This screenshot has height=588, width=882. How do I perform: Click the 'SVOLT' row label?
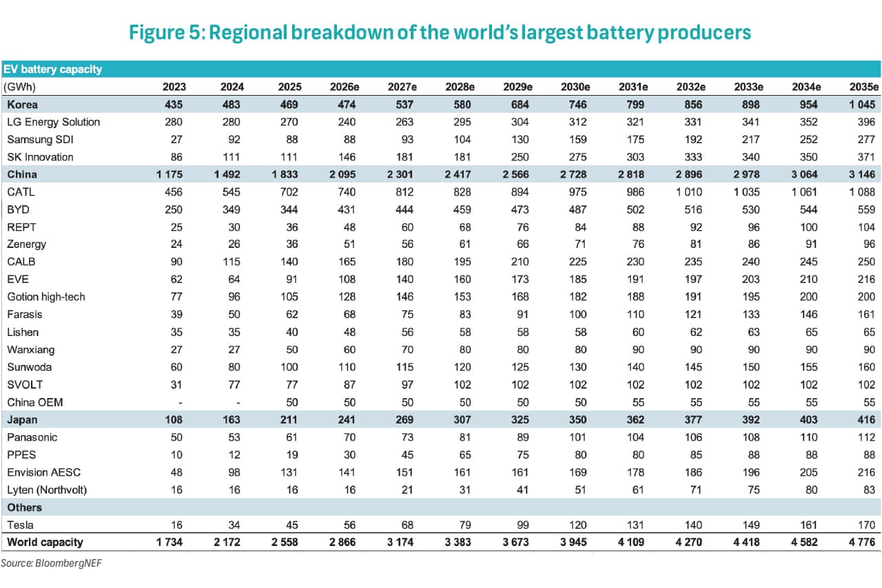point(24,385)
